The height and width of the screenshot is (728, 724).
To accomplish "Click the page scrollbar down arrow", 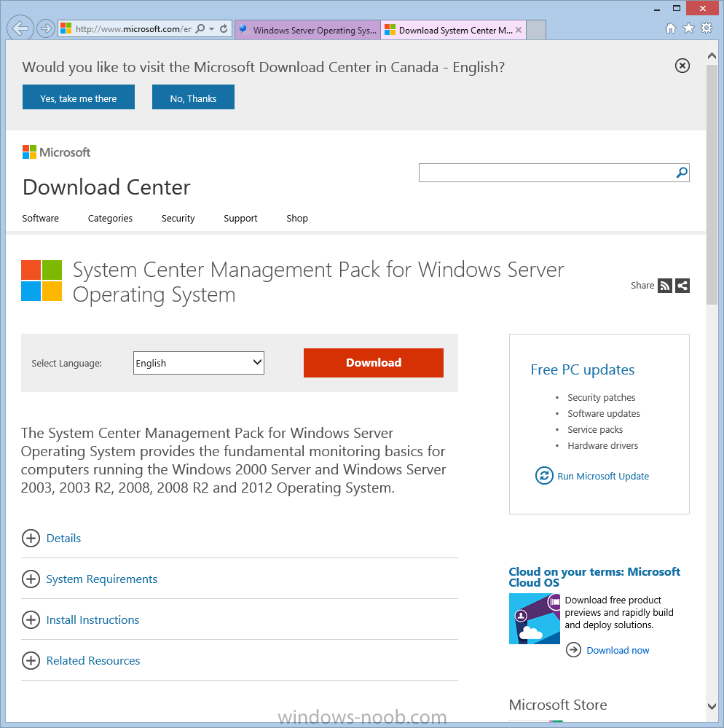I will pyautogui.click(x=712, y=706).
